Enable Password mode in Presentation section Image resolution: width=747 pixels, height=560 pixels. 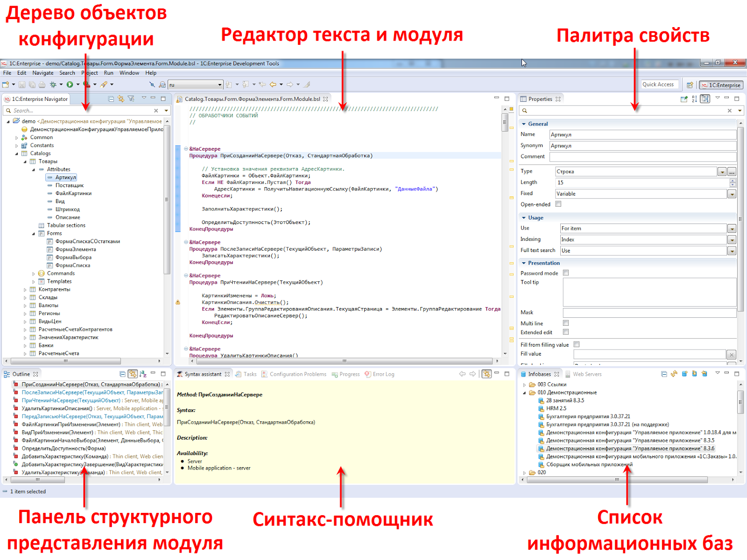click(x=566, y=273)
